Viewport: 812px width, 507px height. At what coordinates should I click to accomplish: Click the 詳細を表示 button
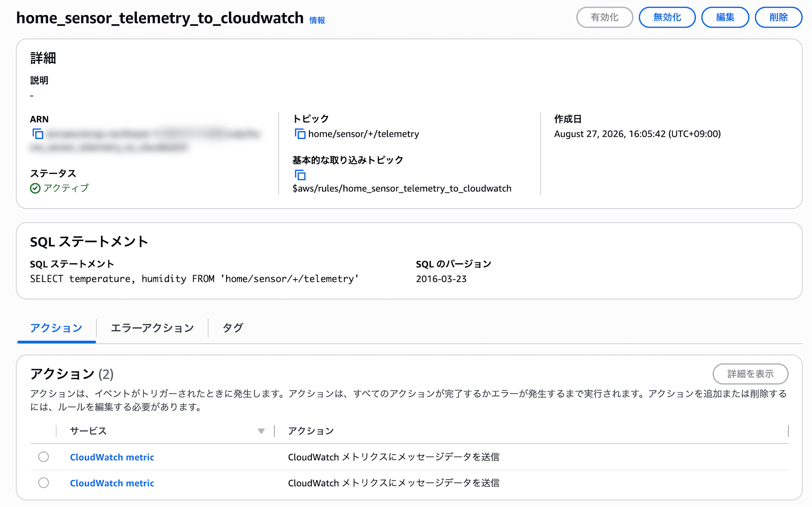750,374
